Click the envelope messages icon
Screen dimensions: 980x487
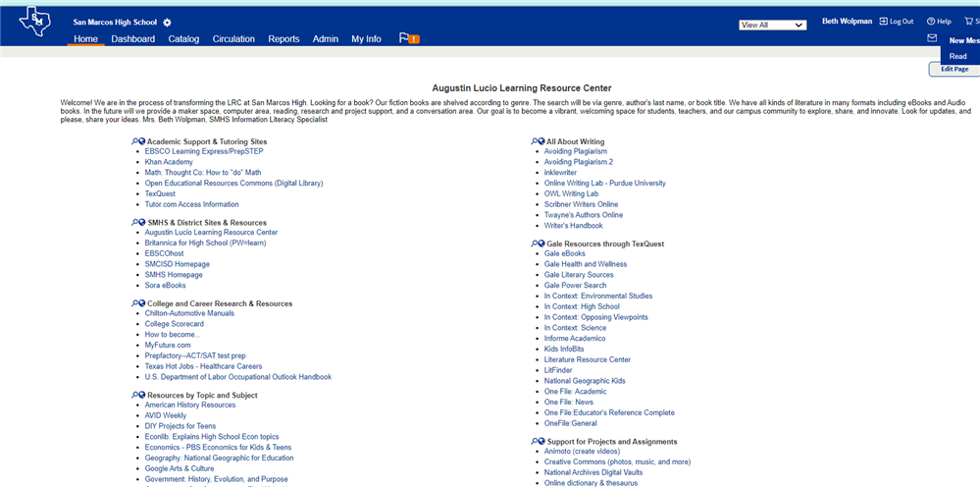coord(932,38)
